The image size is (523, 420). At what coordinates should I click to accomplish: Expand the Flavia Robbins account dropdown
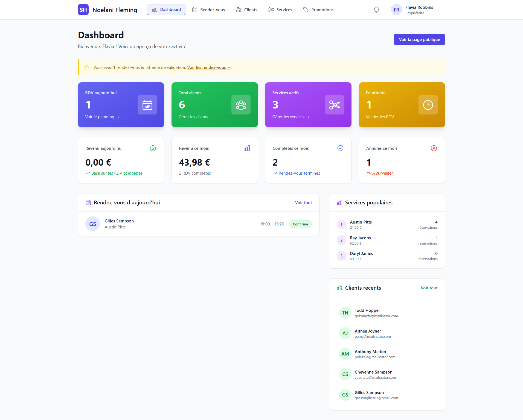[439, 10]
